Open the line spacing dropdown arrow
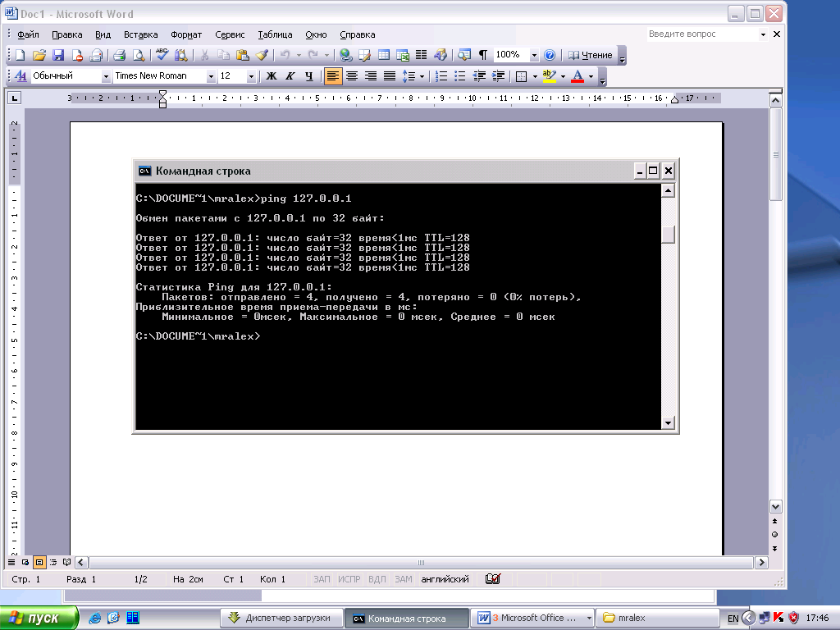Viewport: 840px width, 630px height. pyautogui.click(x=422, y=76)
